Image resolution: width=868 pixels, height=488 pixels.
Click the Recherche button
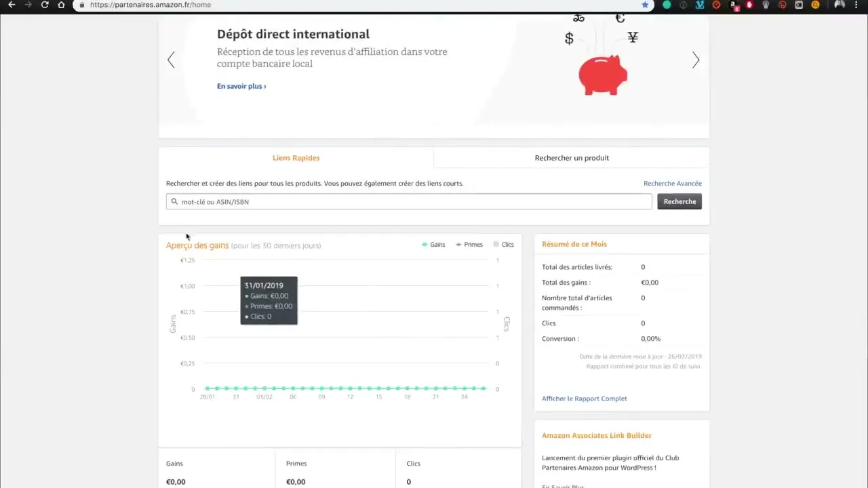(679, 201)
